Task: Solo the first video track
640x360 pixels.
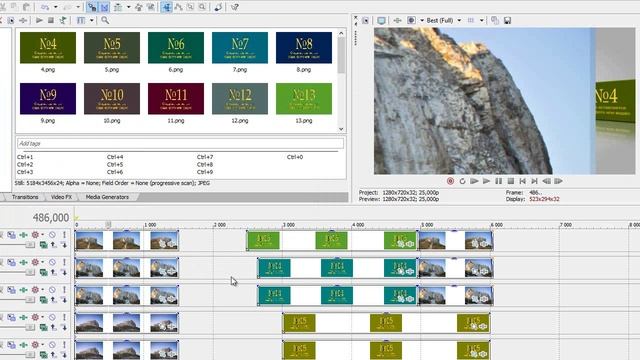Action: pyautogui.click(x=64, y=235)
